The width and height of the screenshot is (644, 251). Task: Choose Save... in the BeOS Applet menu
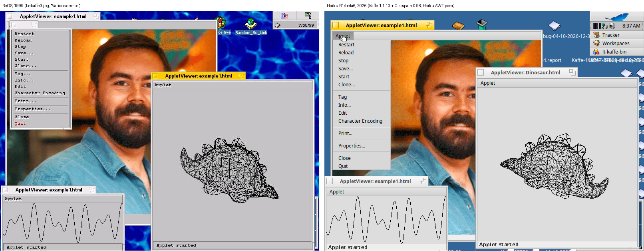click(x=41, y=53)
